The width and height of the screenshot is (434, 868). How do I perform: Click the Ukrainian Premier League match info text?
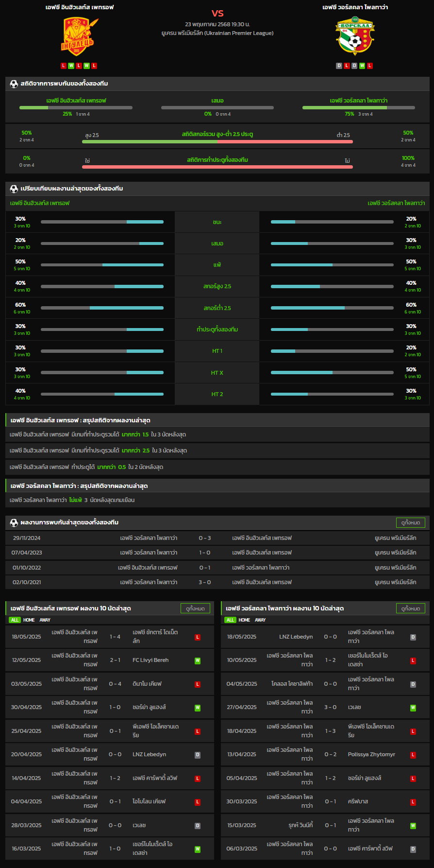click(217, 33)
